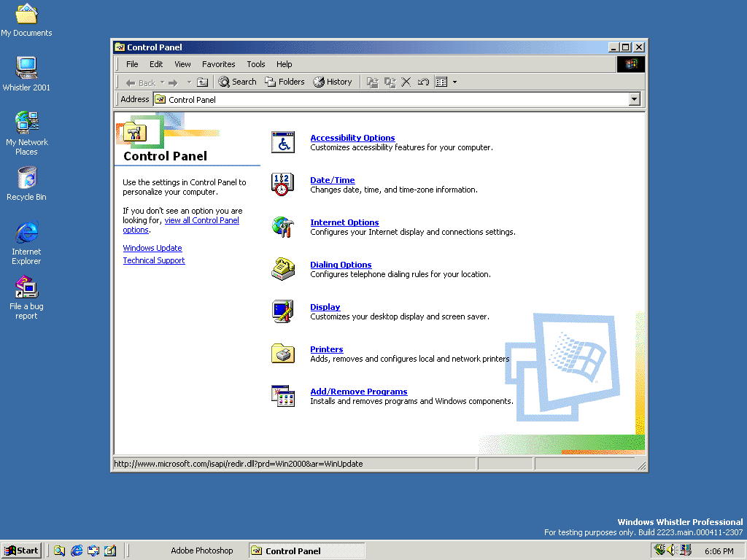This screenshot has width=747, height=560.
Task: Open the Favorites menu
Action: tap(219, 64)
